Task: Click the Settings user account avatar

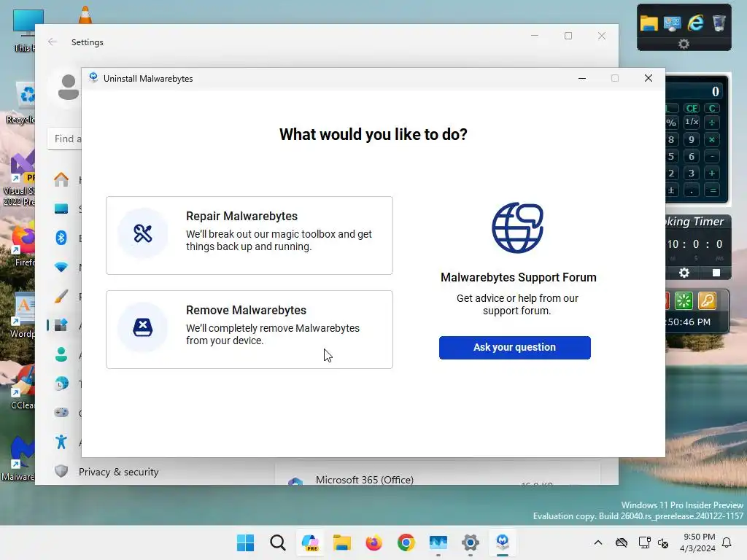Action: pos(68,87)
